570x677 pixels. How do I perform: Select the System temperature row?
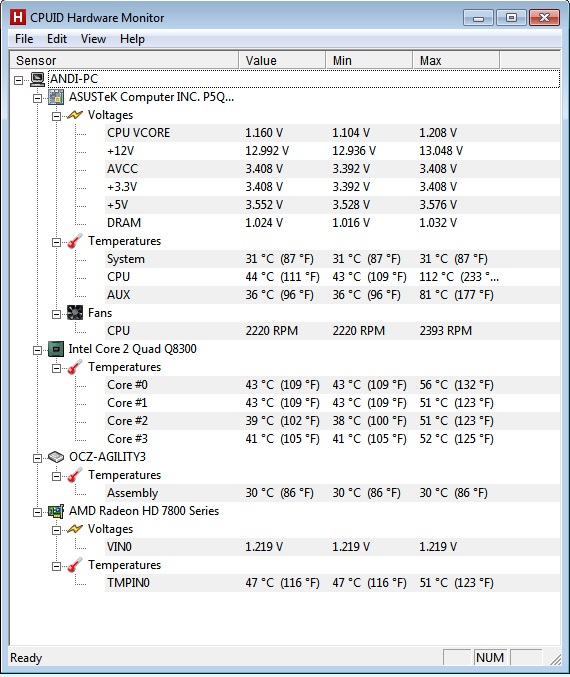(332, 259)
